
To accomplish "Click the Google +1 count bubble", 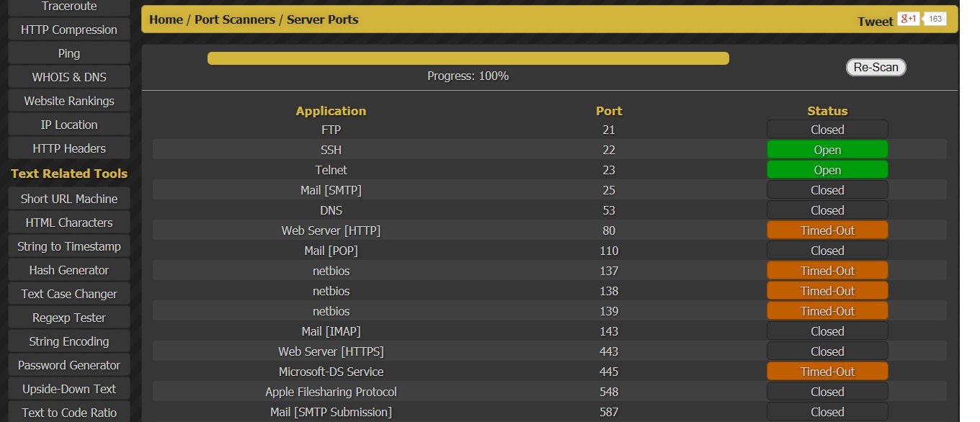I will (935, 19).
